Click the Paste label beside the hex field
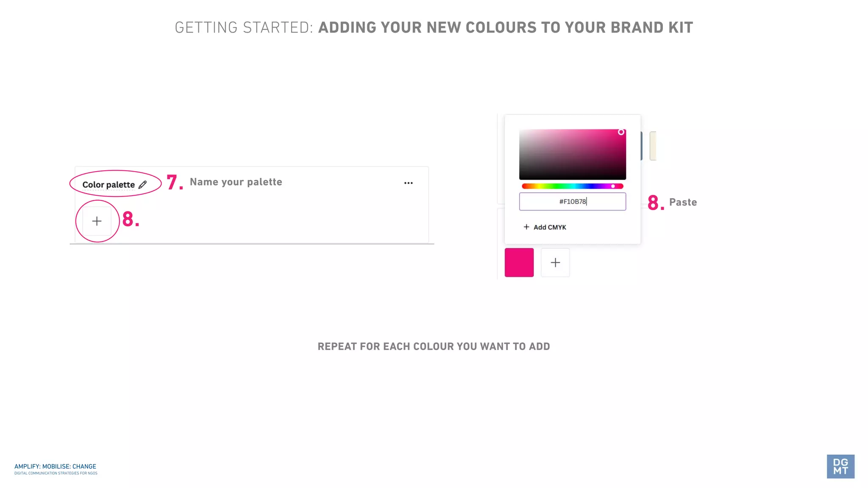868x488 pixels. 683,202
